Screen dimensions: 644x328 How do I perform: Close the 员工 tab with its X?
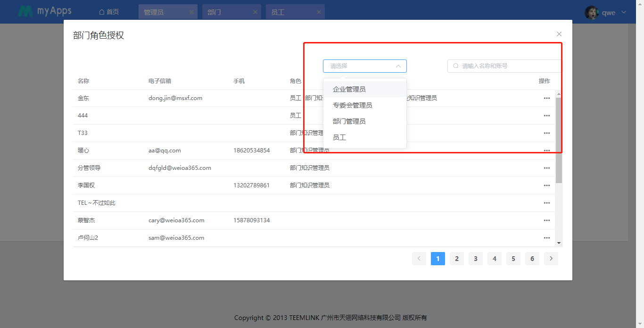319,12
